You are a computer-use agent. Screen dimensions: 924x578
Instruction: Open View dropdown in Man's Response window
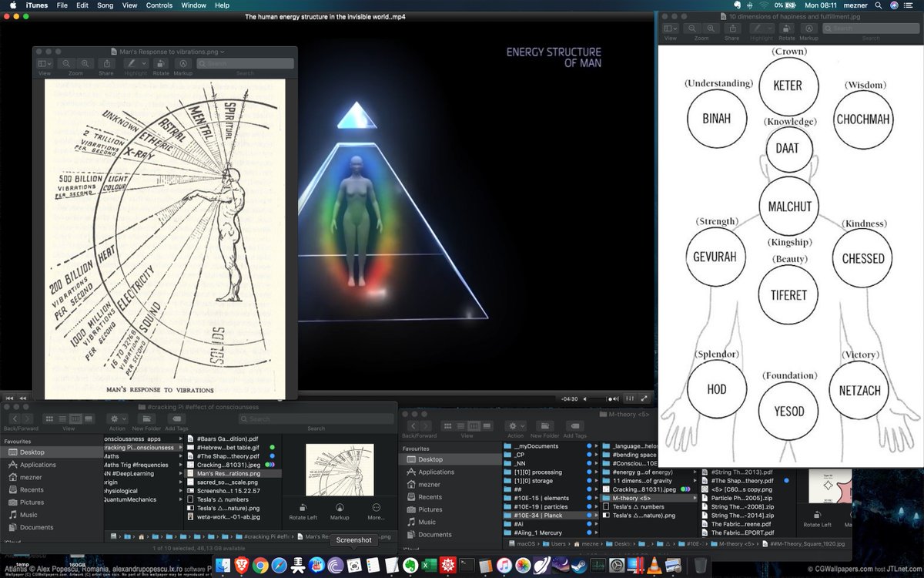(x=45, y=64)
